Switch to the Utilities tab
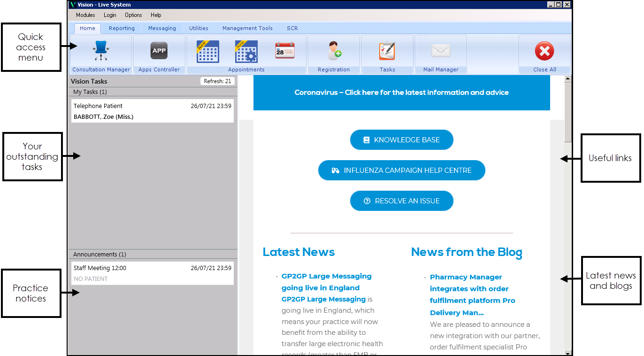644x356 pixels. pos(199,28)
